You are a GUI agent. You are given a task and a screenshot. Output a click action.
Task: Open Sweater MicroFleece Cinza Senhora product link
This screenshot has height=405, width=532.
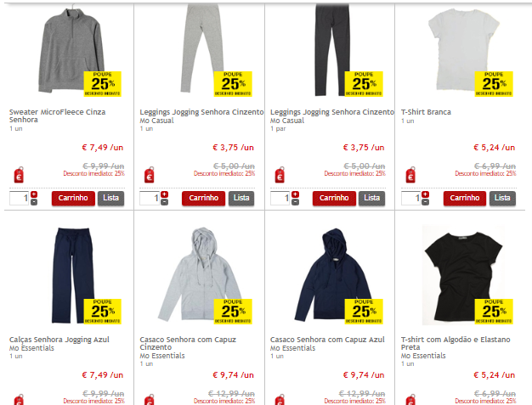point(57,116)
